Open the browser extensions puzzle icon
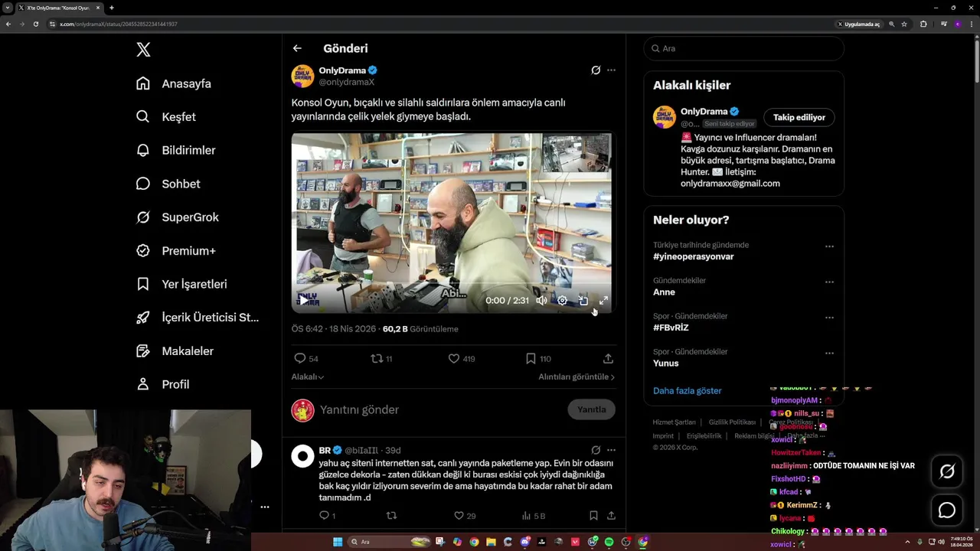Viewport: 980px width, 551px height. (923, 24)
